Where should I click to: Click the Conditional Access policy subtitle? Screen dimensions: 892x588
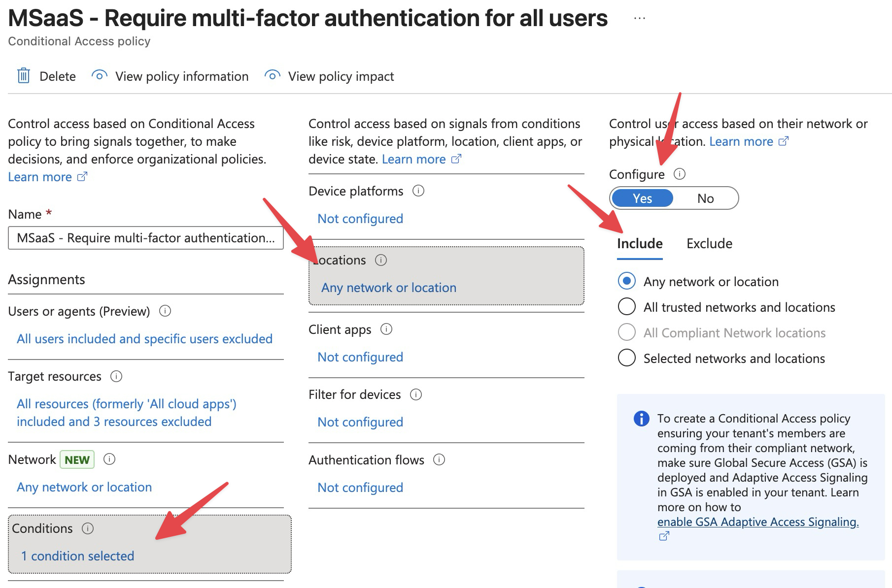tap(79, 41)
